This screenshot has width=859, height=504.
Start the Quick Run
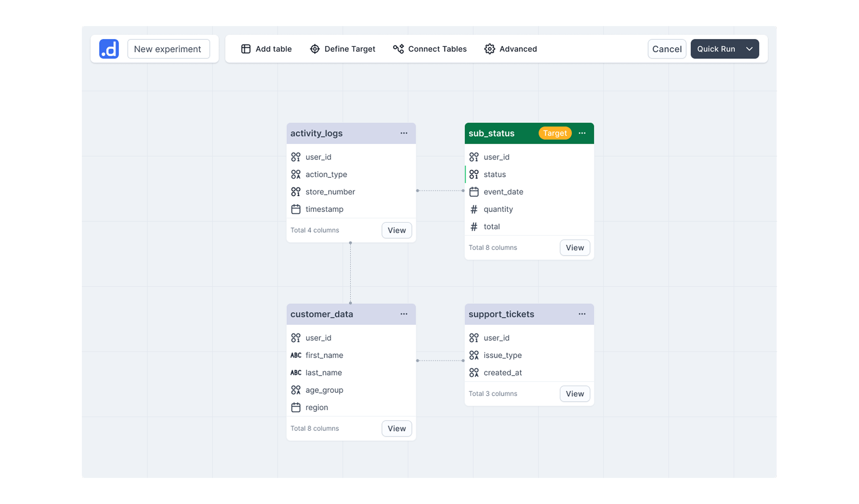[x=716, y=49]
